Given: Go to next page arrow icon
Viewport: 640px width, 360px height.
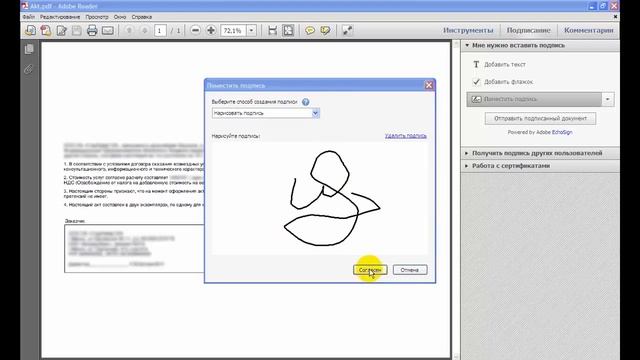Looking at the screenshot, I should pos(144,30).
